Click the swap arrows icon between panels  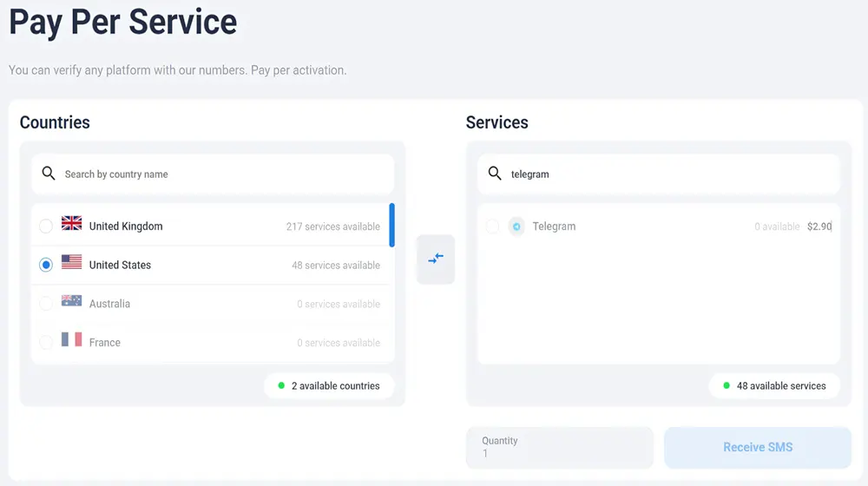tap(436, 259)
